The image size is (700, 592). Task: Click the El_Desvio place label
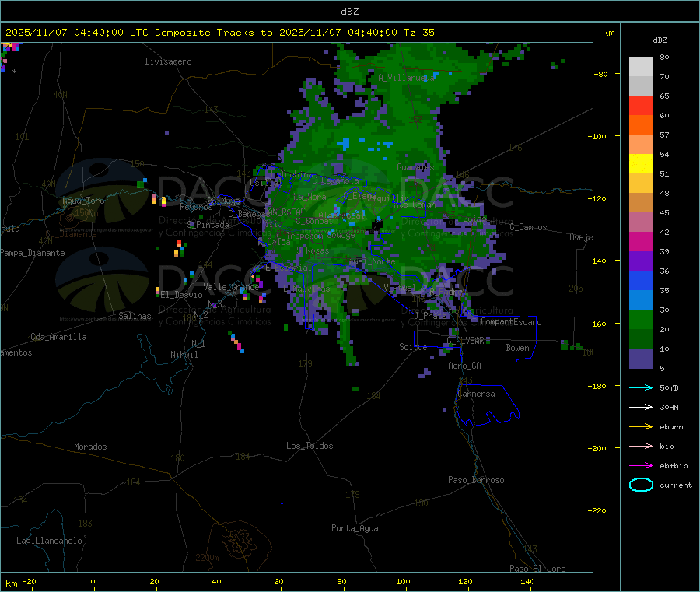[x=181, y=295]
